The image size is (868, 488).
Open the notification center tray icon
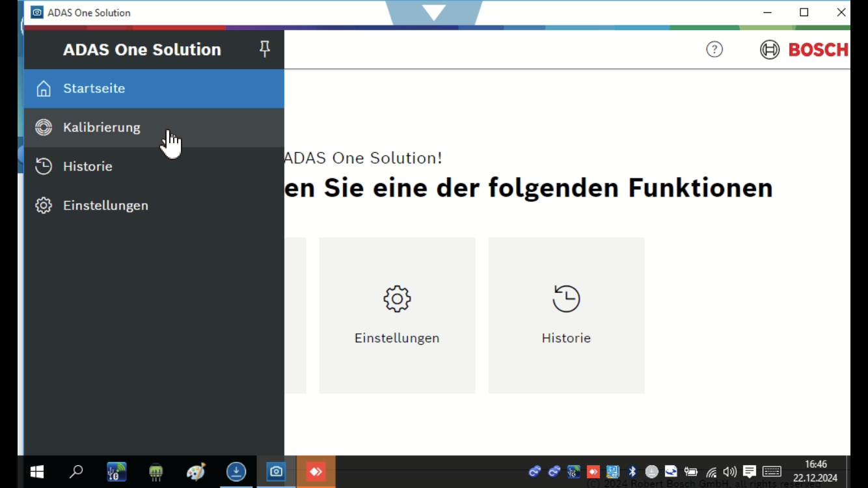coord(750,472)
